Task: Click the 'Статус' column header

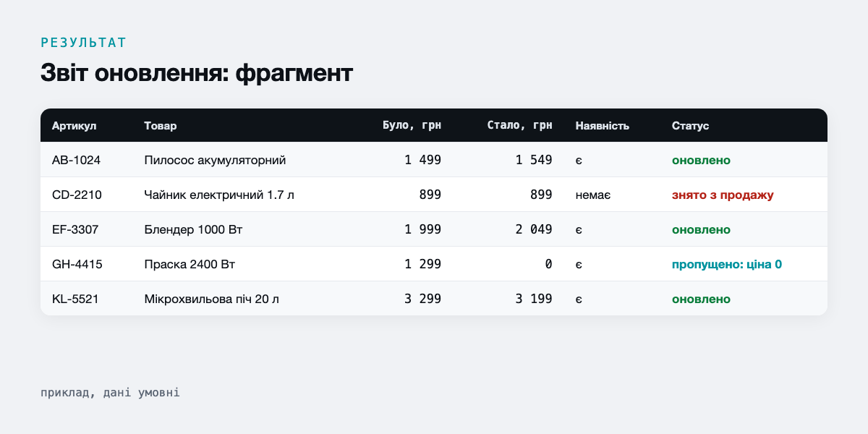Action: [690, 126]
